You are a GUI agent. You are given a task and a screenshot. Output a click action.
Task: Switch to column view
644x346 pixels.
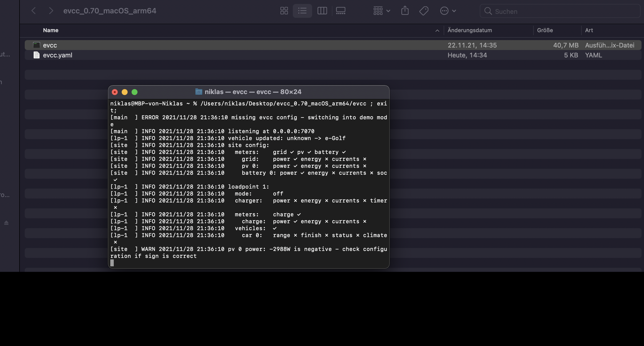coord(322,10)
